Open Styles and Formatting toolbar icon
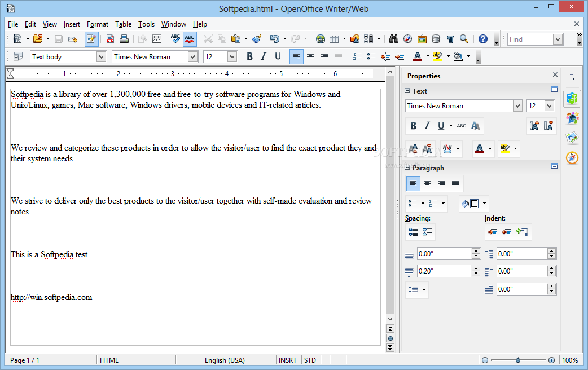 (17, 56)
